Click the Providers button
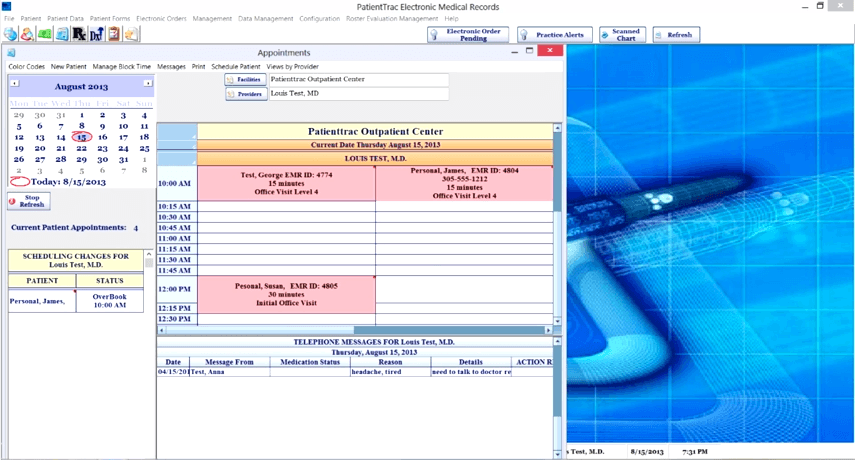 click(x=246, y=94)
